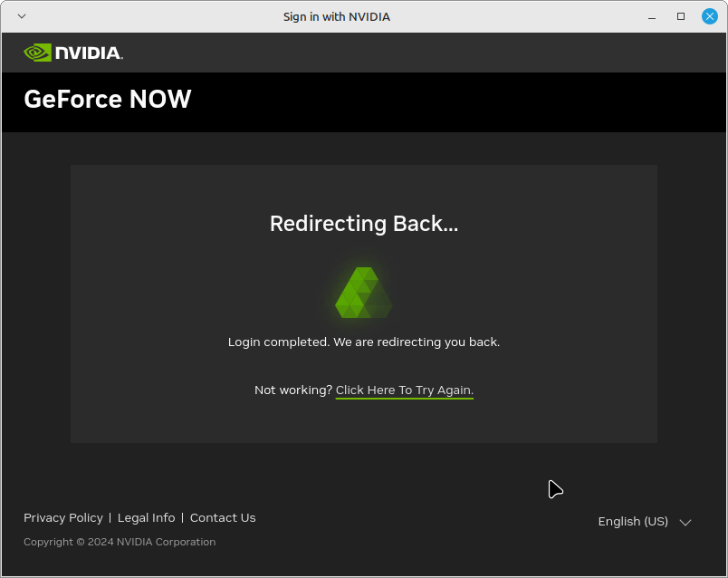Open the Privacy Policy link
Screen dimensions: 728x578
point(63,517)
